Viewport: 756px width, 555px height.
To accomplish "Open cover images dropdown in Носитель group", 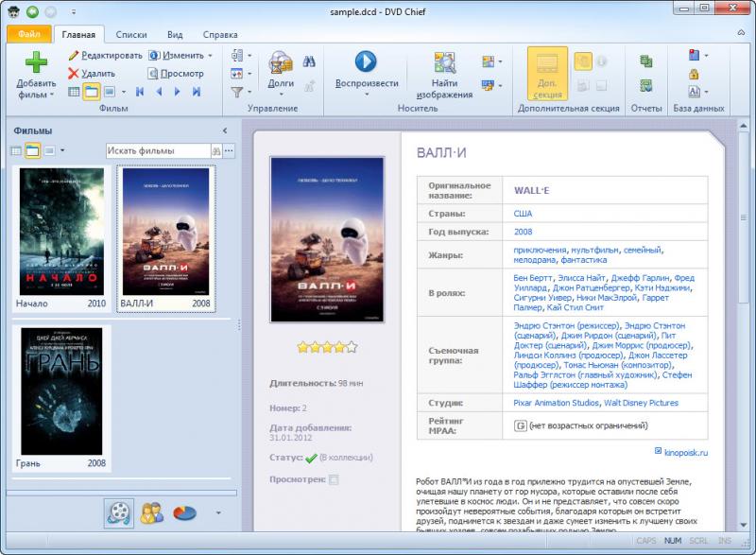I will pos(500,61).
